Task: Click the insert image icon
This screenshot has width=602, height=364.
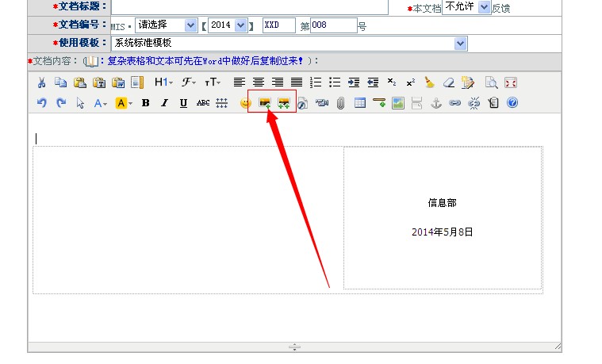Action: [265, 102]
